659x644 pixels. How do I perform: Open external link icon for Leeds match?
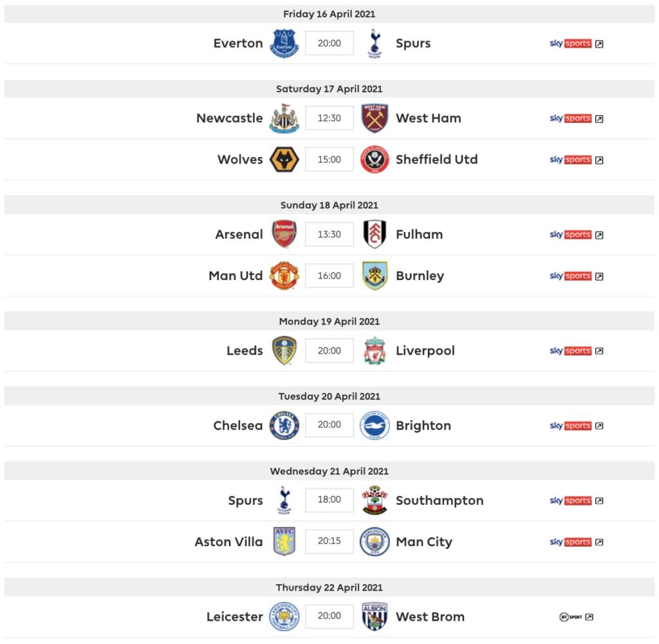599,351
